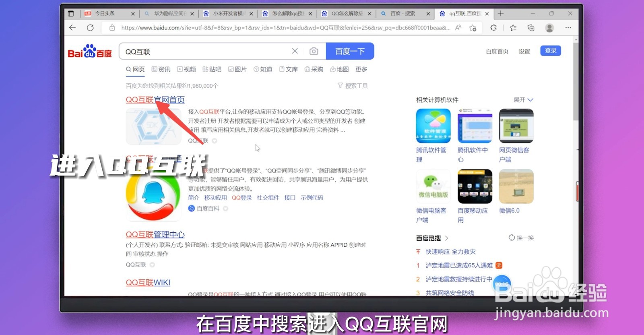Search by image using camera icon
Screen dimensions: 644x335
pos(314,51)
